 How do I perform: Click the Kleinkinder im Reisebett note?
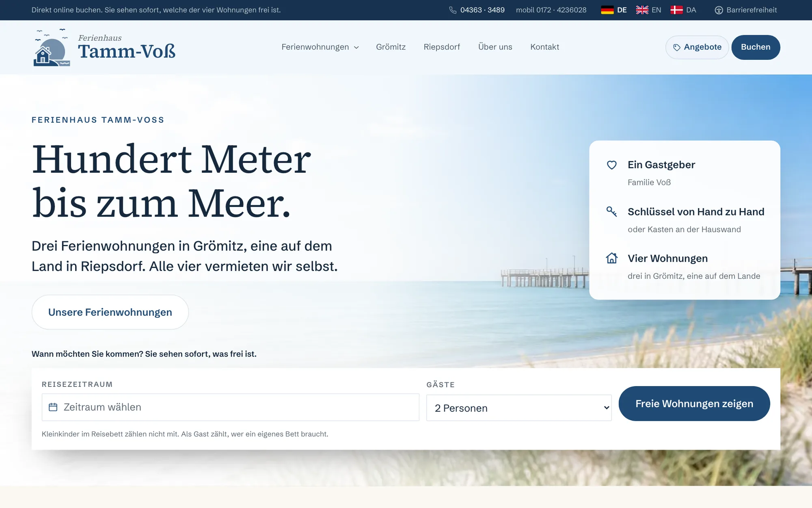click(185, 434)
